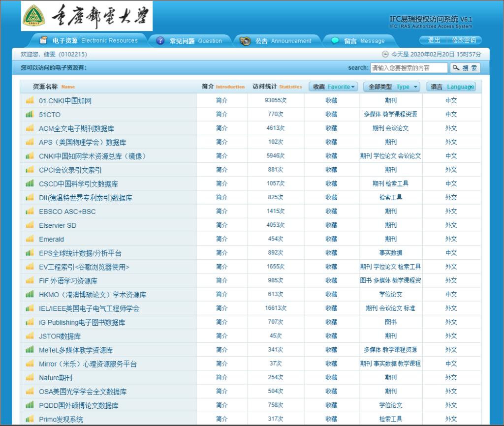This screenshot has height=426, width=504.
Task: Open the HKMO学术资源库 link
Action: tap(93, 295)
